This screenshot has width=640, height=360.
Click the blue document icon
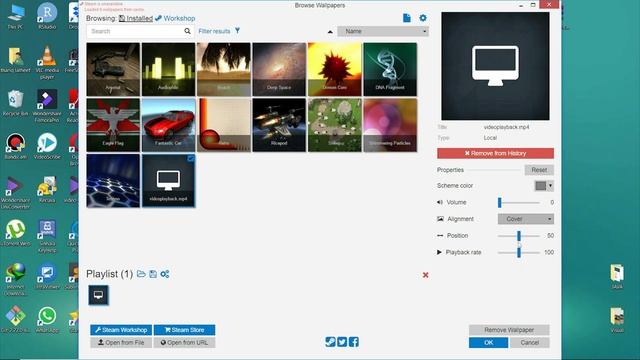407,18
